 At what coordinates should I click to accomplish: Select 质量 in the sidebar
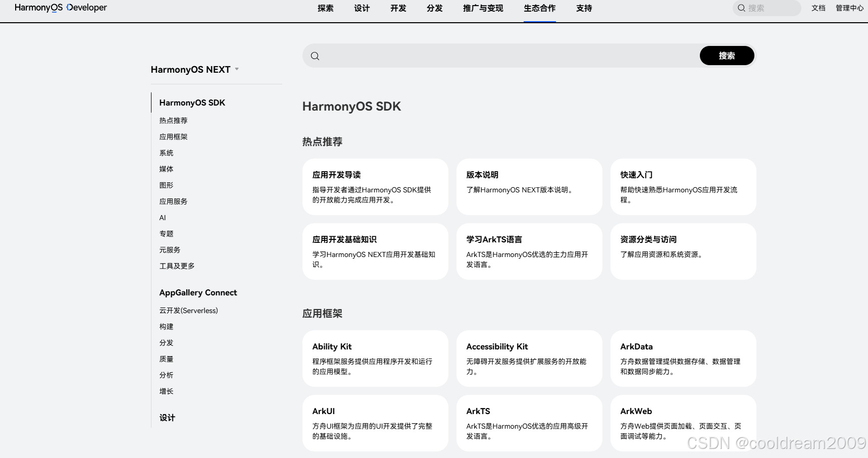point(166,359)
